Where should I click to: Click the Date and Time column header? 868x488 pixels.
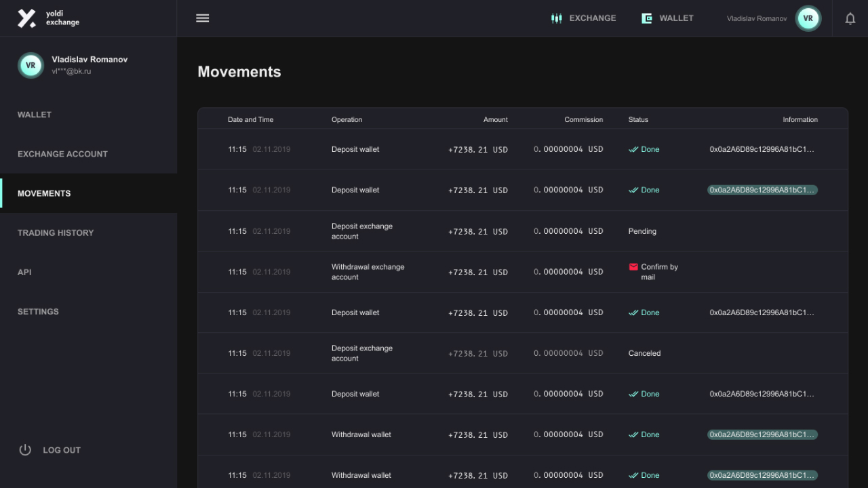[250, 119]
